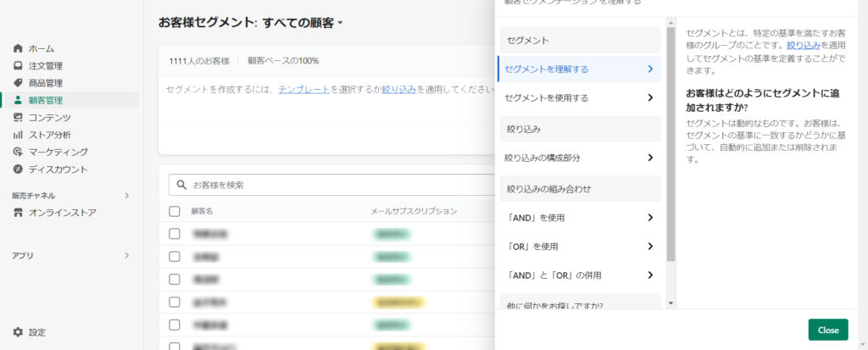Screen dimensions: 868x350
Task: Open settings via the gear icon
Action: coord(18,332)
